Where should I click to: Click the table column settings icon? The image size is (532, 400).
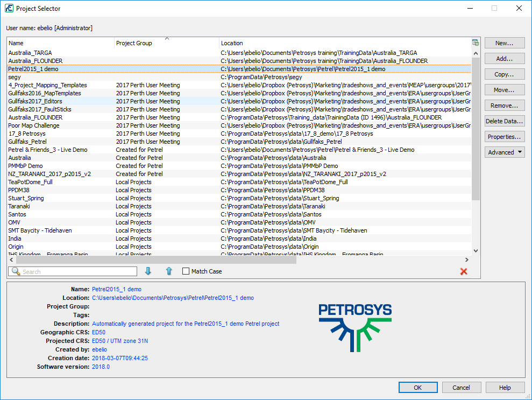476,43
